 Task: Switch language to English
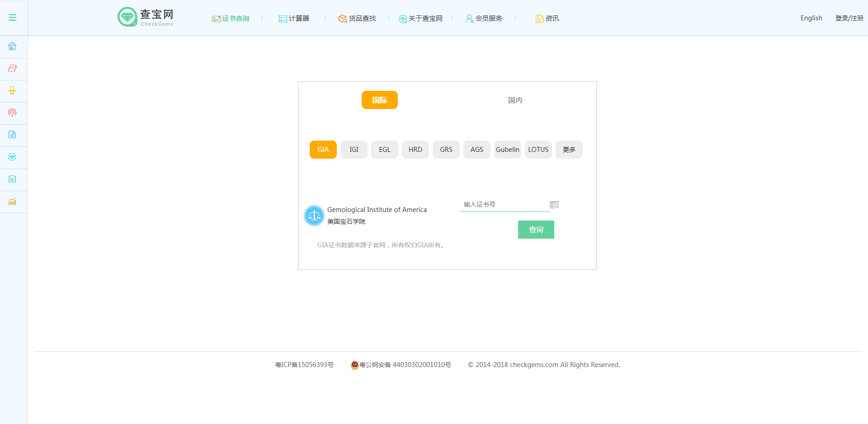coord(811,18)
